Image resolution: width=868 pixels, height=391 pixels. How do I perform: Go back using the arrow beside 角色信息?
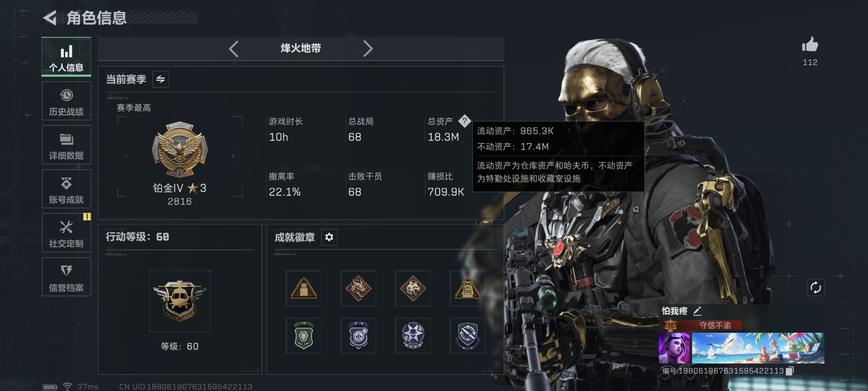[50, 18]
